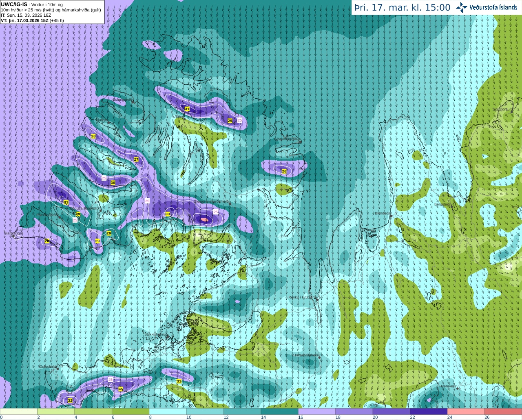Click the Flateyri station label
The width and height of the screenshot is (522, 420).
102,120
